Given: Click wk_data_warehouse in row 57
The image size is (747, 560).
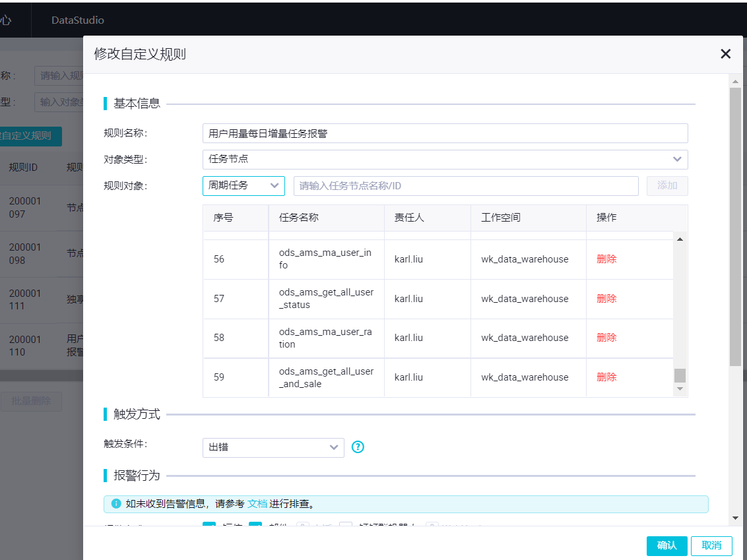Looking at the screenshot, I should pyautogui.click(x=525, y=299).
